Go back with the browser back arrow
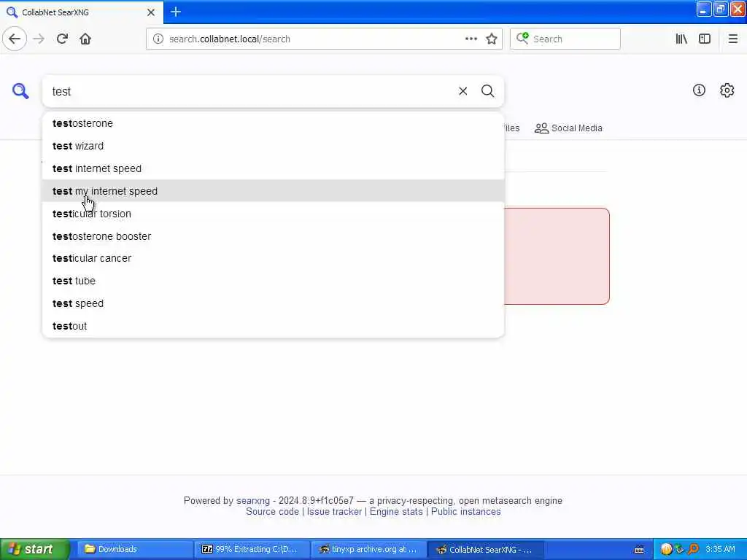The image size is (747, 560). coord(15,39)
